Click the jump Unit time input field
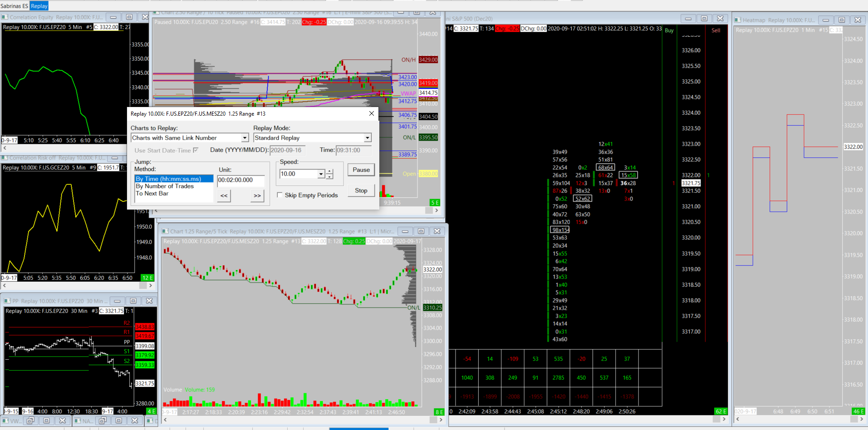Screen dimensions: 868x430 [x=241, y=180]
